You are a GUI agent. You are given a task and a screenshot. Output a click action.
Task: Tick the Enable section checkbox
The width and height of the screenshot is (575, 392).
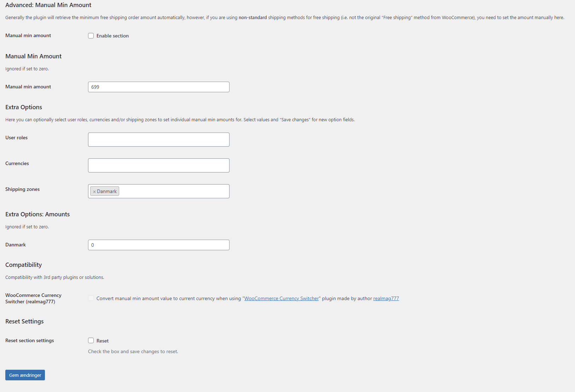pyautogui.click(x=91, y=36)
